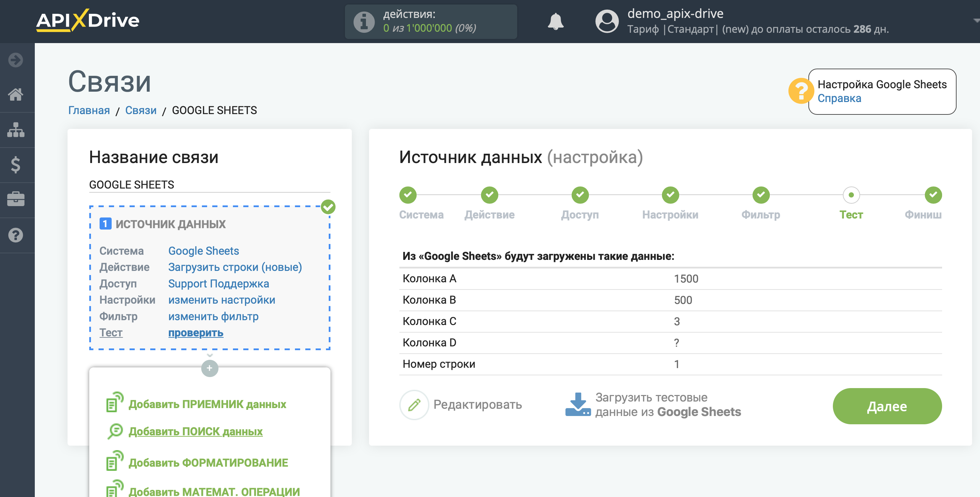Click the pencil edit icon
The image size is (980, 497).
414,405
